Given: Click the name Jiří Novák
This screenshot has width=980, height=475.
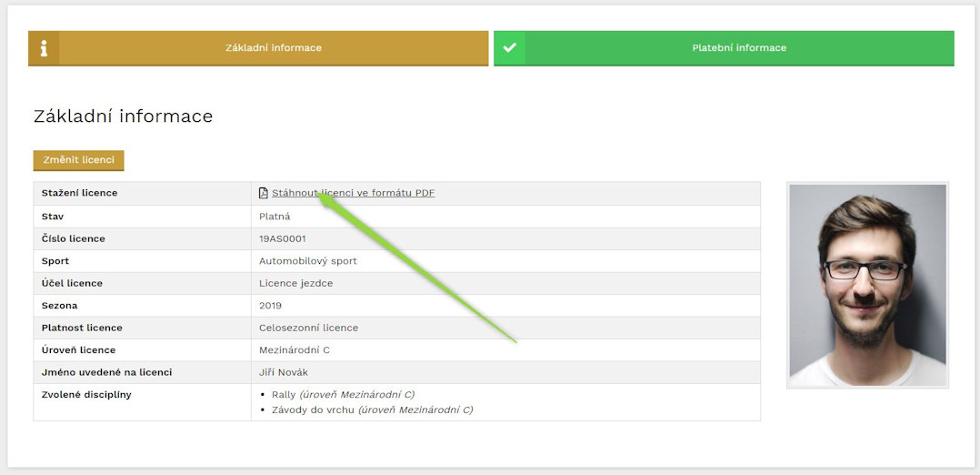Looking at the screenshot, I should tap(285, 372).
